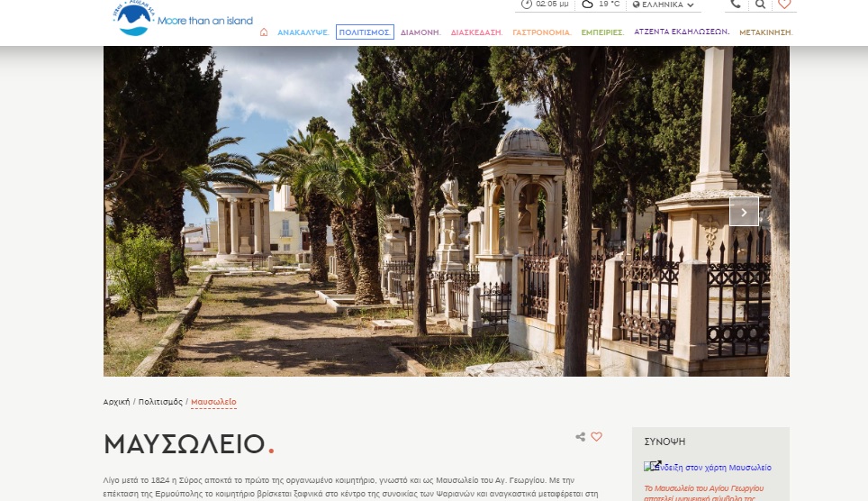Image resolution: width=868 pixels, height=501 pixels.
Task: Add Mausoleum to favorites with heart icon
Action: [596, 437]
